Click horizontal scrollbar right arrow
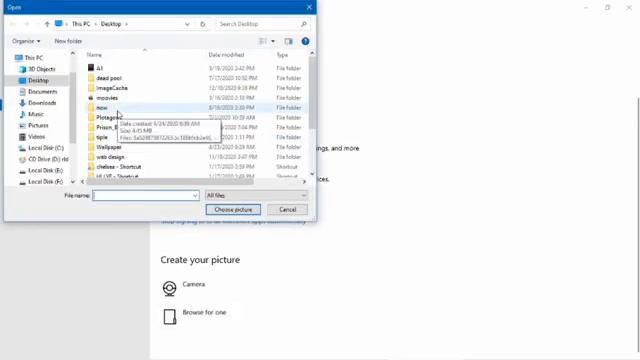The image size is (640, 360). coord(304,182)
